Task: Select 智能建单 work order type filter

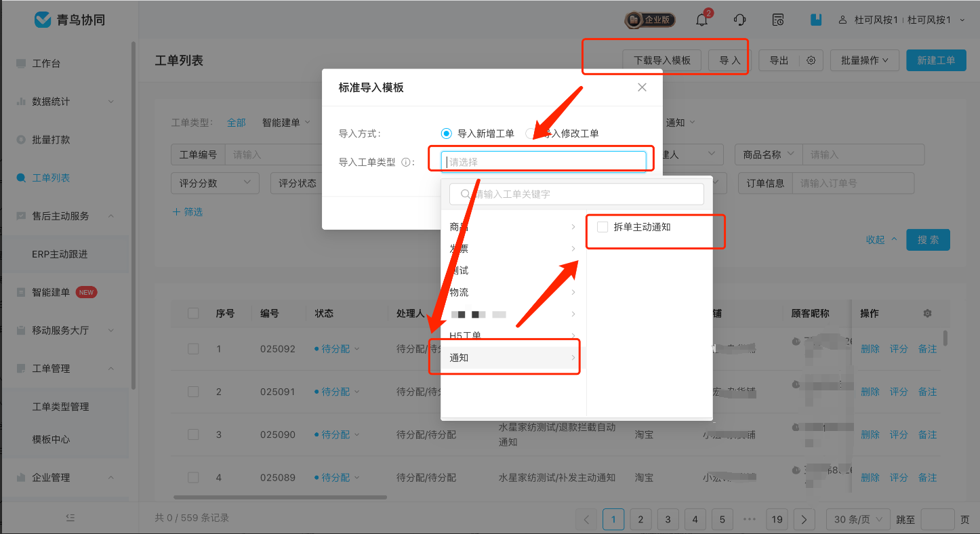Action: pyautogui.click(x=286, y=123)
